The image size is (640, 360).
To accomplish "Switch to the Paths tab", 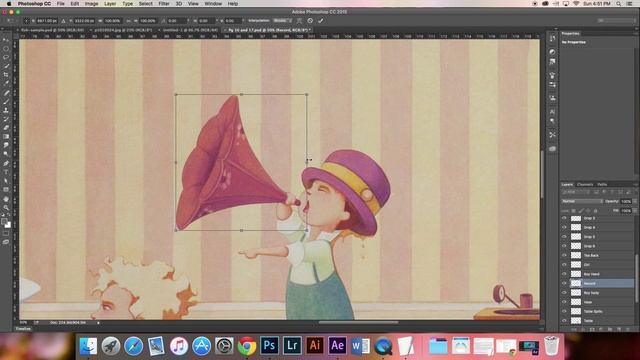I will [602, 184].
